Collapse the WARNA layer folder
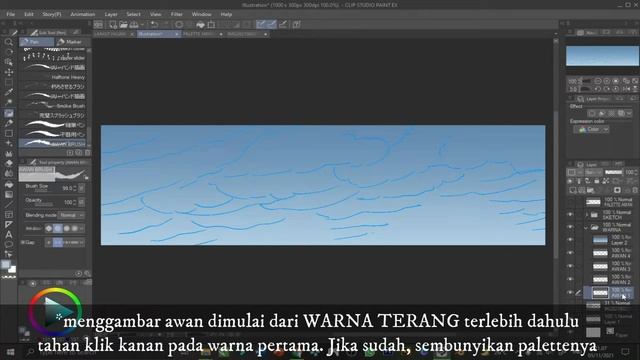Image resolution: width=640 pixels, height=360 pixels. click(x=587, y=227)
